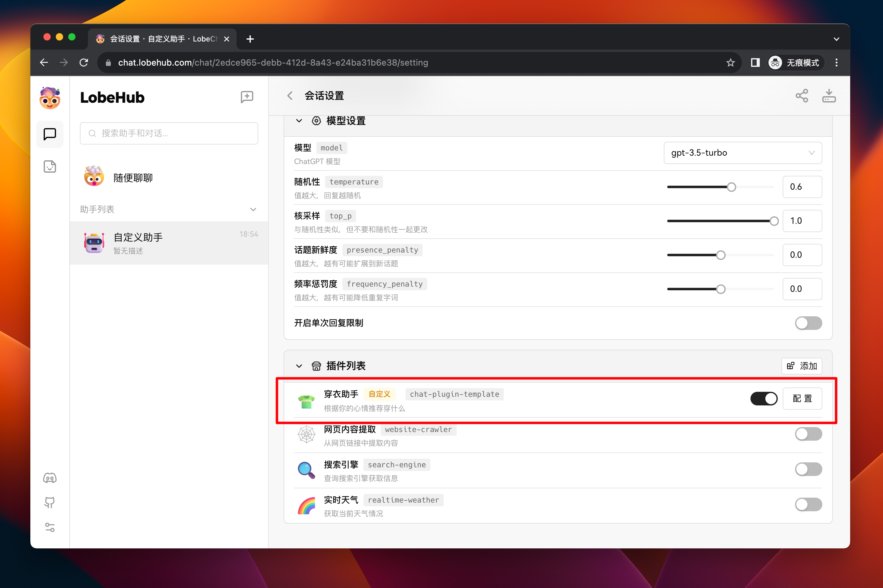Close the 会话设置 browser tab
883x588 pixels.
(226, 39)
